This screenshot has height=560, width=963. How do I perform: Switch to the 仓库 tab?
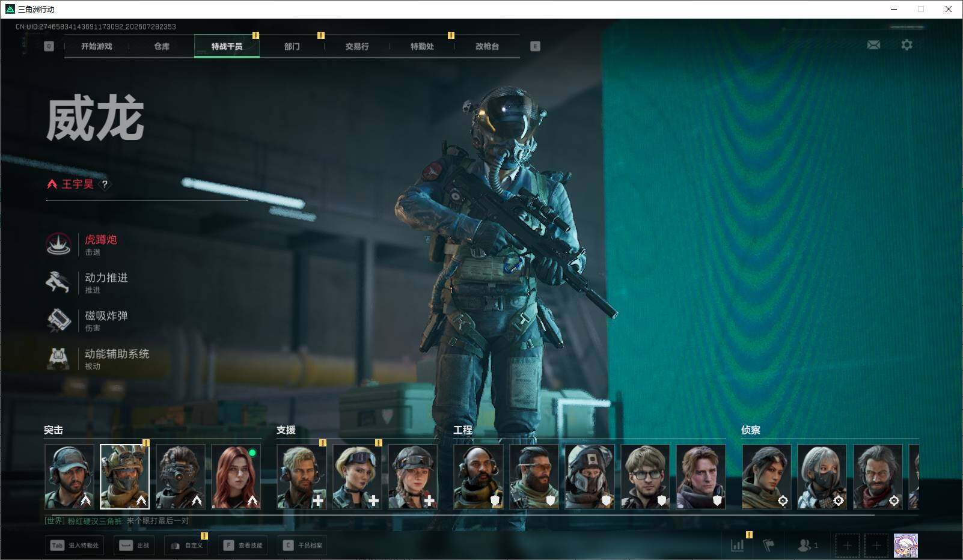click(x=162, y=46)
